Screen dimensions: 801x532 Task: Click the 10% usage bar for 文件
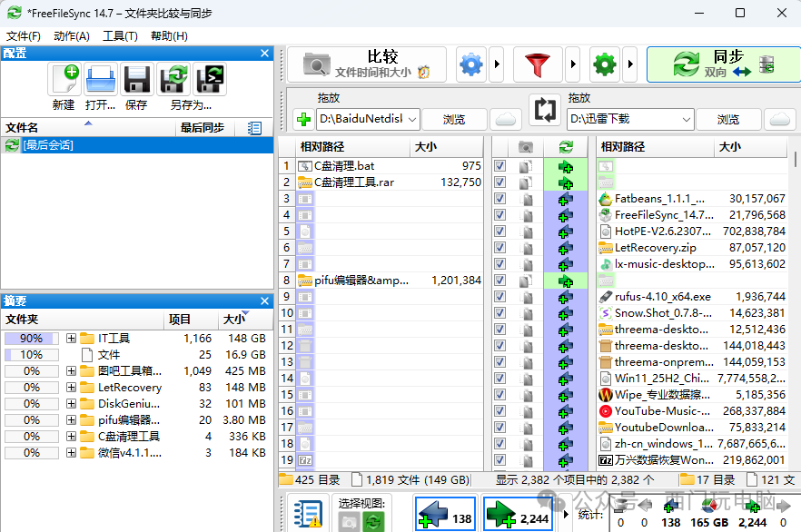[31, 355]
